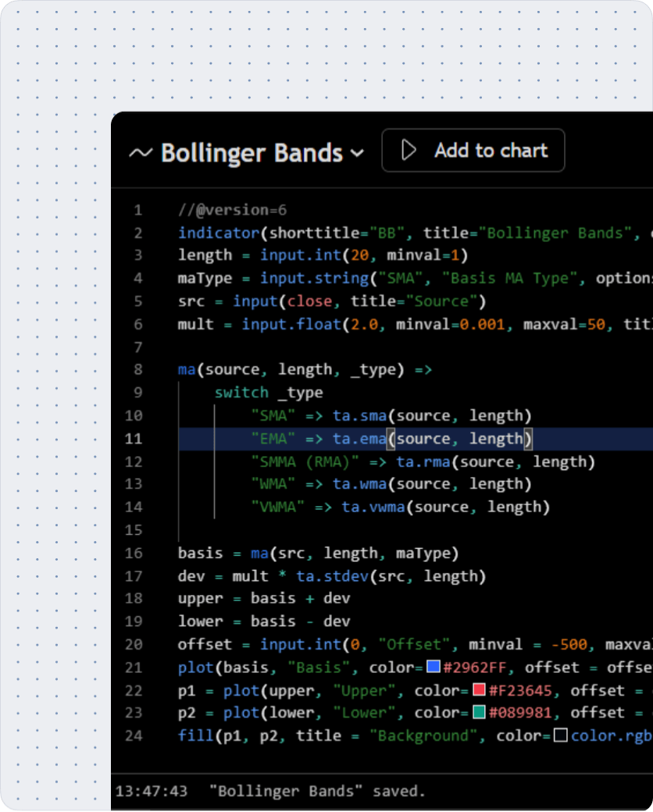Click the play triangle icon in Add to chart
Viewport: 653px width, 812px height.
pos(409,150)
